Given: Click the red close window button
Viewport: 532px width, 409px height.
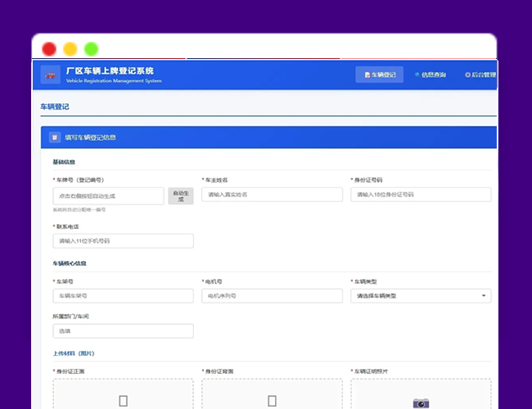Looking at the screenshot, I should click(x=49, y=49).
